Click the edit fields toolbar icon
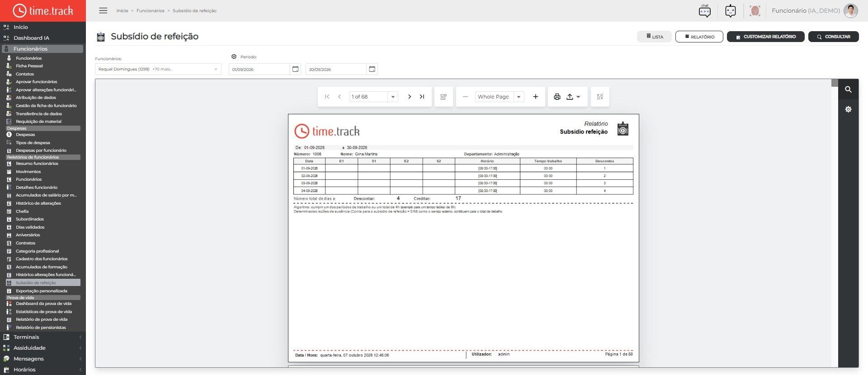Image resolution: width=868 pixels, height=375 pixels. pos(443,97)
